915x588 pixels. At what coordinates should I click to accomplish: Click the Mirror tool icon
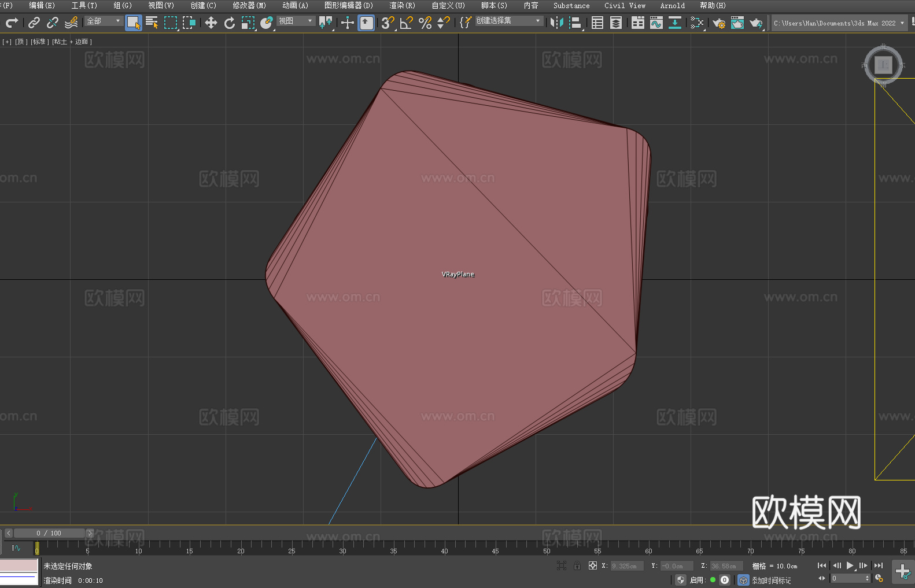pyautogui.click(x=557, y=23)
